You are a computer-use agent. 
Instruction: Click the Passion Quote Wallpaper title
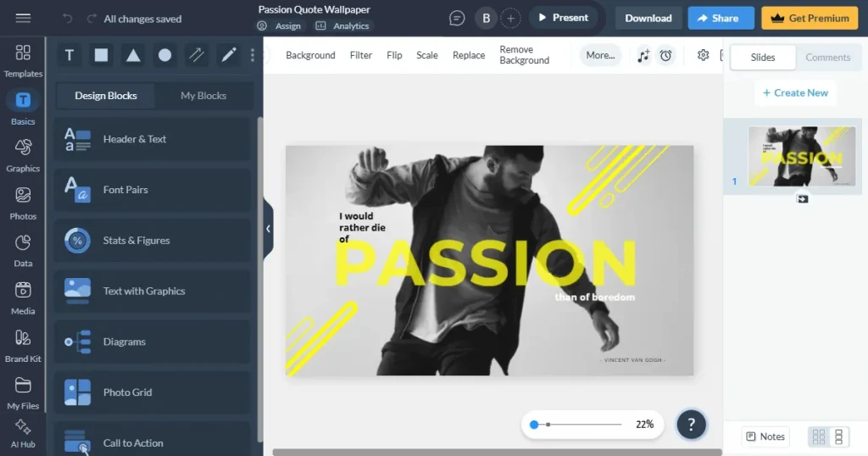314,9
